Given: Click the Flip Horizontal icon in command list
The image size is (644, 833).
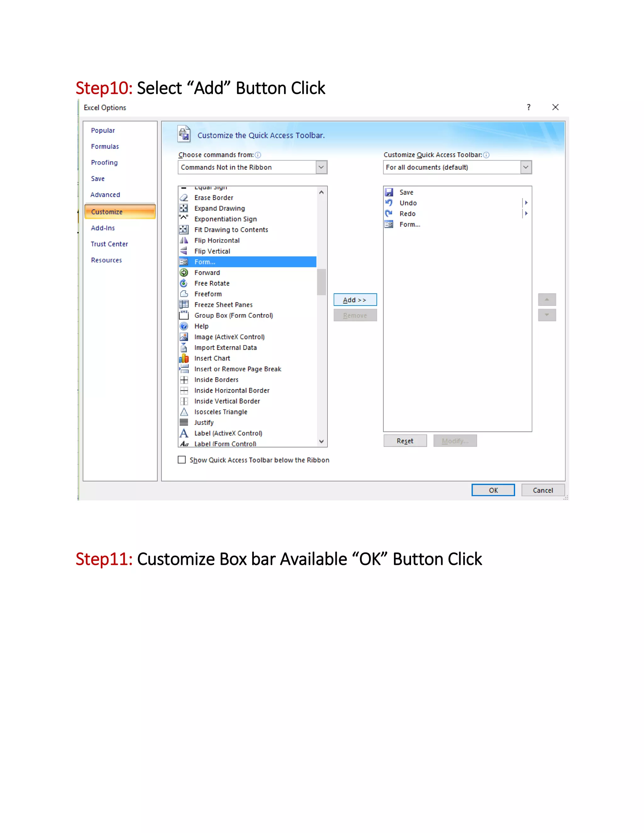Looking at the screenshot, I should coord(184,240).
